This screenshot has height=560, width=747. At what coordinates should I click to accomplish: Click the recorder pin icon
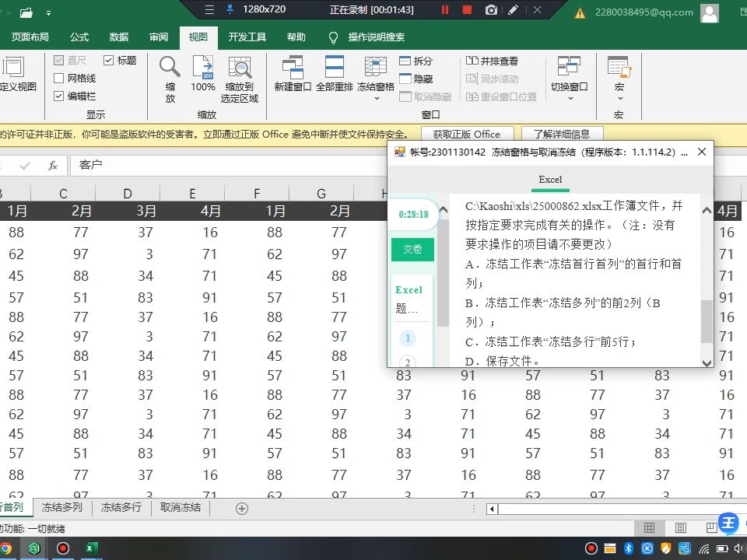coord(230,9)
